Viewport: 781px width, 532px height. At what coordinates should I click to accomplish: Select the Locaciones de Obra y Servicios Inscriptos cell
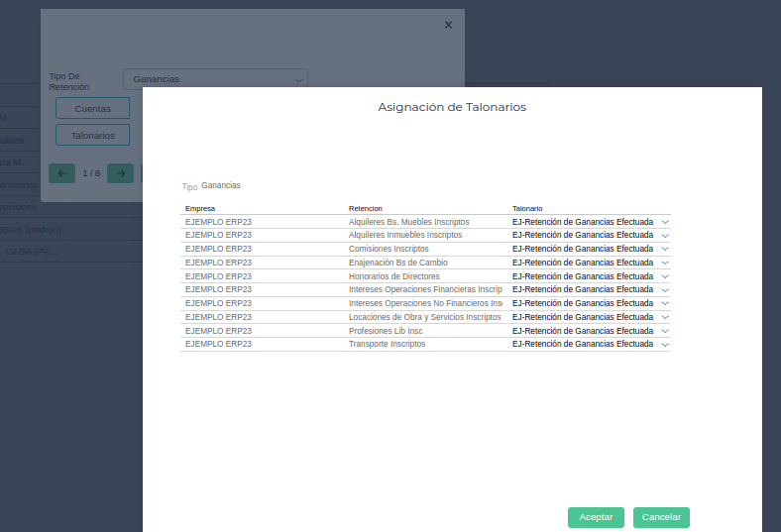point(425,317)
